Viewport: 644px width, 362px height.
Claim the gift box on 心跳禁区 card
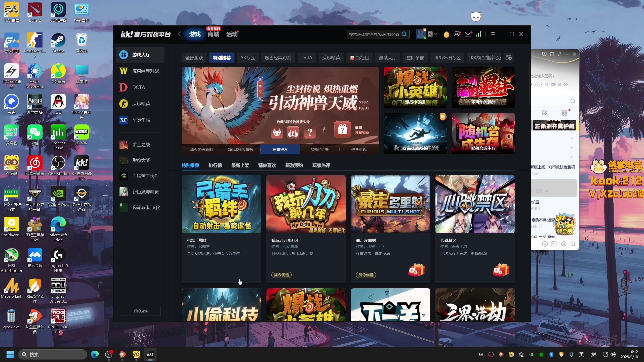[501, 270]
